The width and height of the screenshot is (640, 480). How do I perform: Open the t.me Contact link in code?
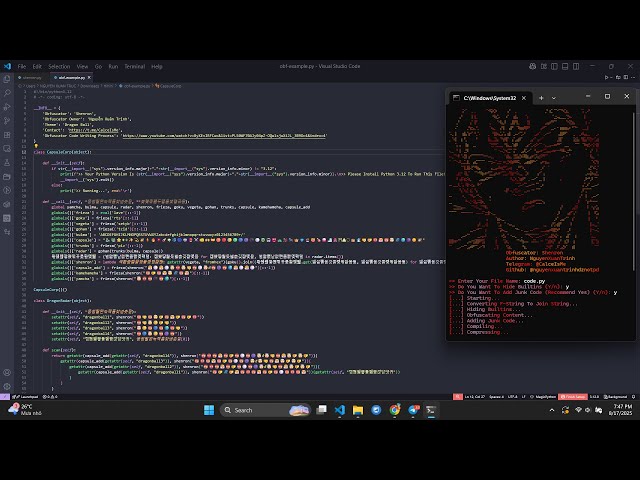coord(93,130)
